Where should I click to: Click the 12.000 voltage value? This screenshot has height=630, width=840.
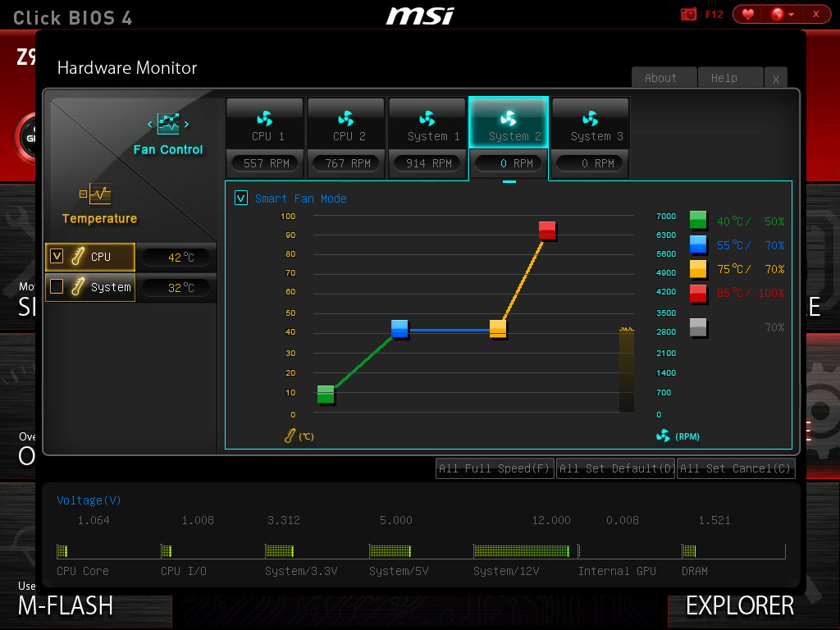coord(551,520)
